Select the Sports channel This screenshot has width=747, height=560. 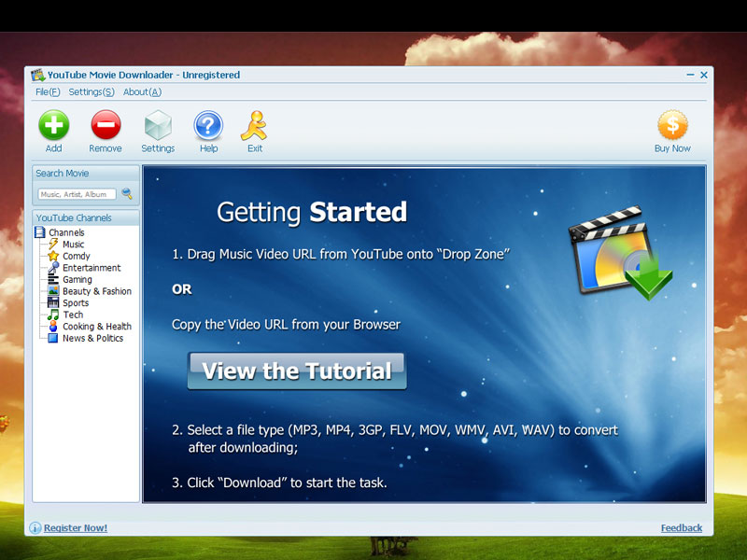coord(76,302)
